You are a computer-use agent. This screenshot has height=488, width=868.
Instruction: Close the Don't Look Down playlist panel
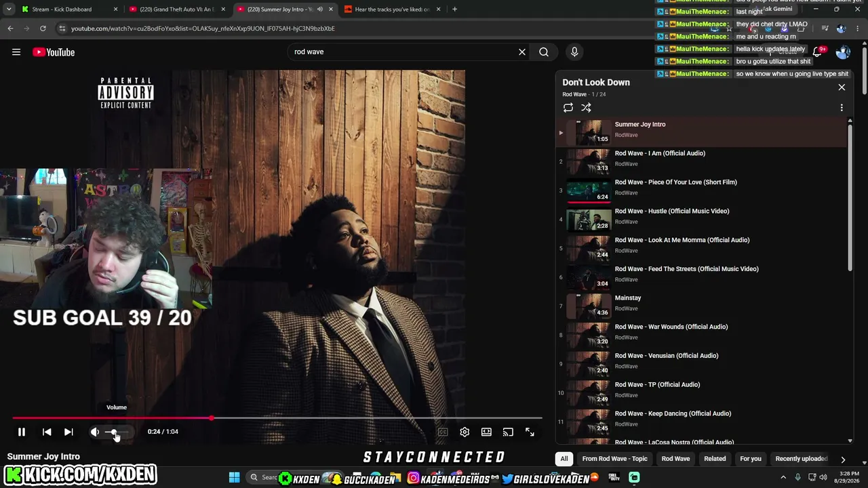842,87
